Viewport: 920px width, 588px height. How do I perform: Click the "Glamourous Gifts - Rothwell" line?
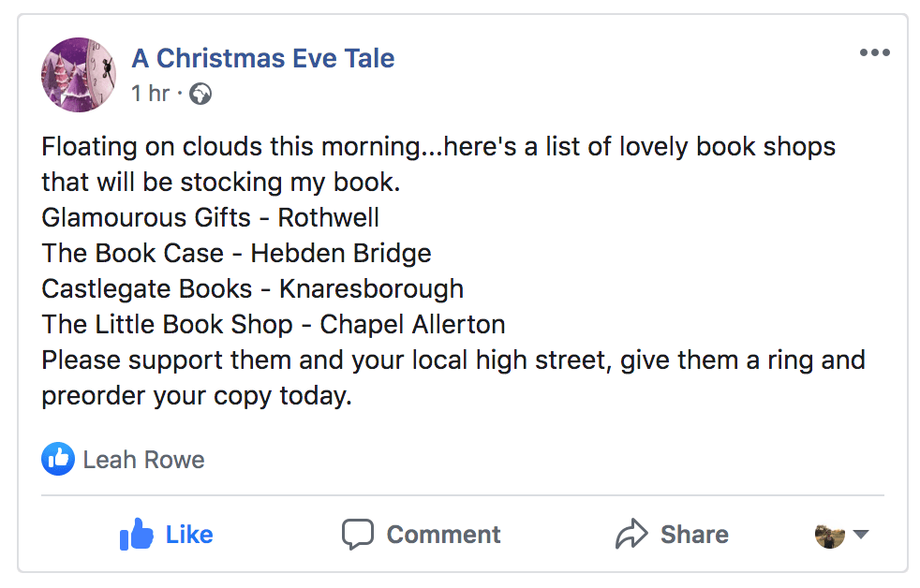(x=211, y=218)
